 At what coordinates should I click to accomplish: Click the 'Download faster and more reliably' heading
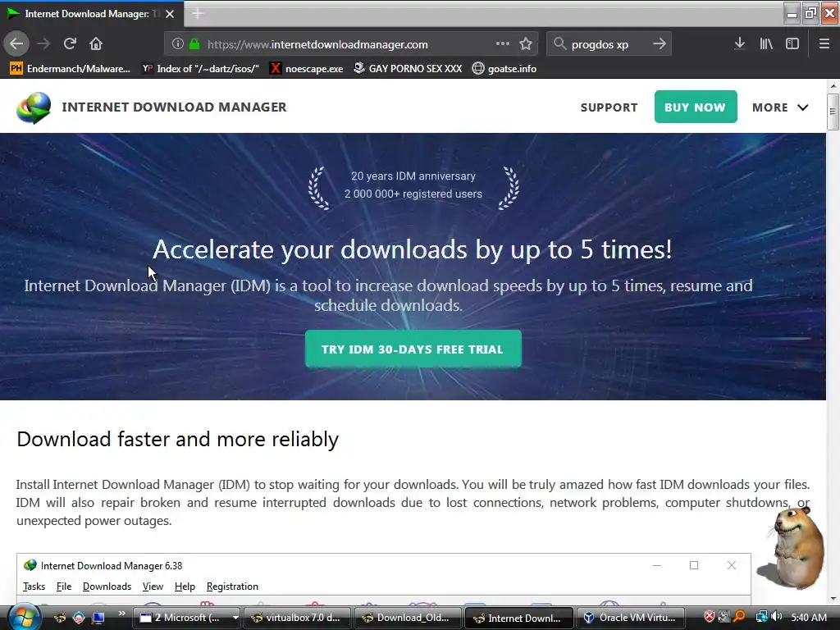click(x=178, y=440)
